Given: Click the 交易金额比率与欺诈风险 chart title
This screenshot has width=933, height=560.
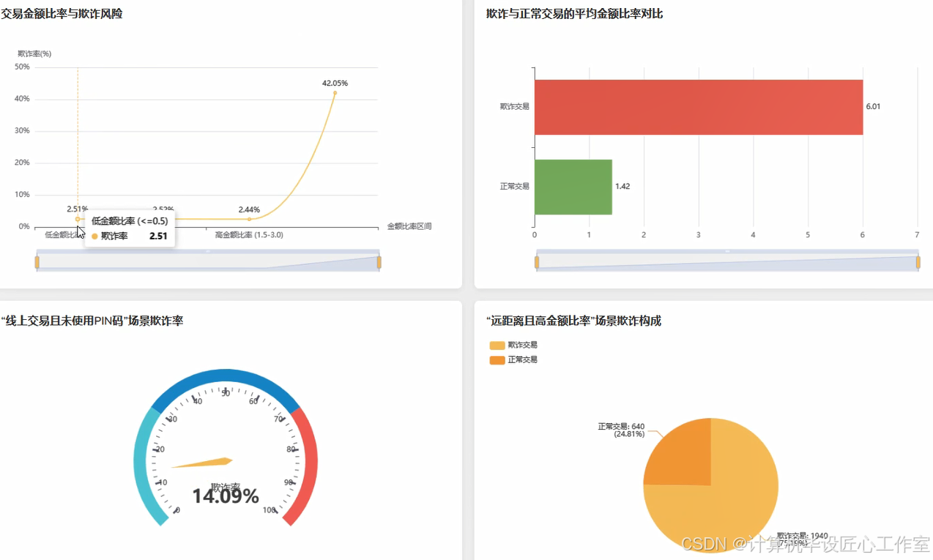Looking at the screenshot, I should pos(62,13).
